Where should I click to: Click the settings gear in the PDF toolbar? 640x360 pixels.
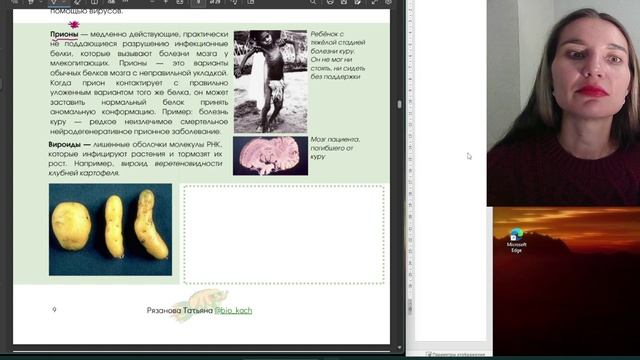388,2
